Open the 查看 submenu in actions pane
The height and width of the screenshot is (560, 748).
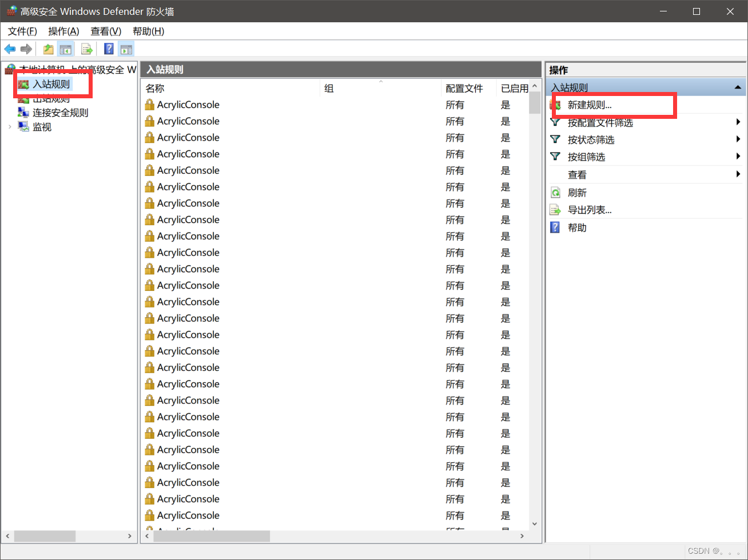pyautogui.click(x=577, y=175)
